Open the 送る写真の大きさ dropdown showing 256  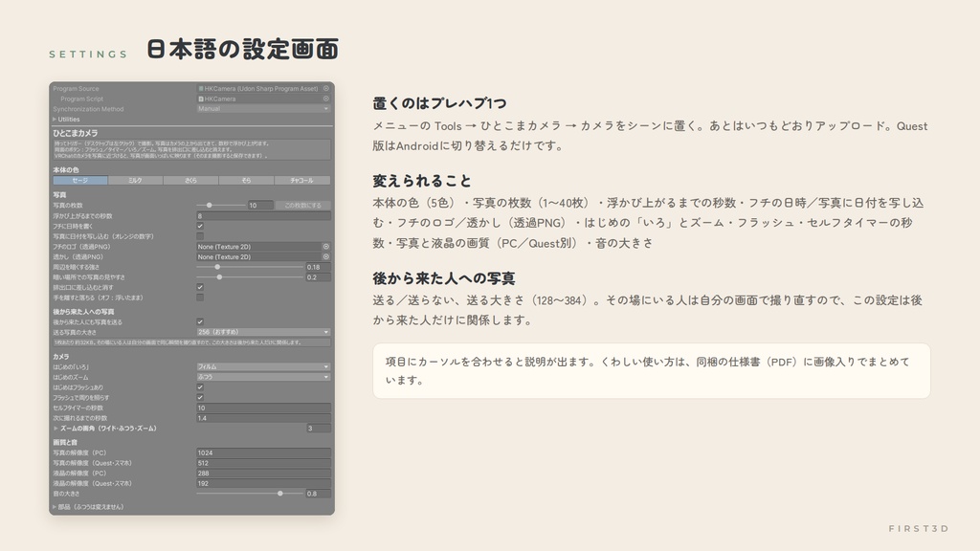pyautogui.click(x=263, y=332)
